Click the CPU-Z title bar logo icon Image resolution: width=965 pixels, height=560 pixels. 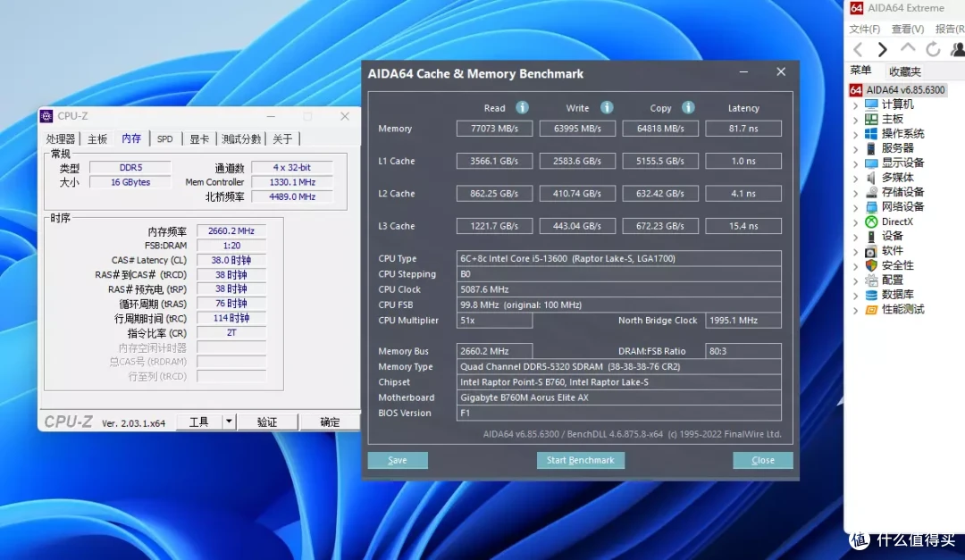pyautogui.click(x=46, y=116)
